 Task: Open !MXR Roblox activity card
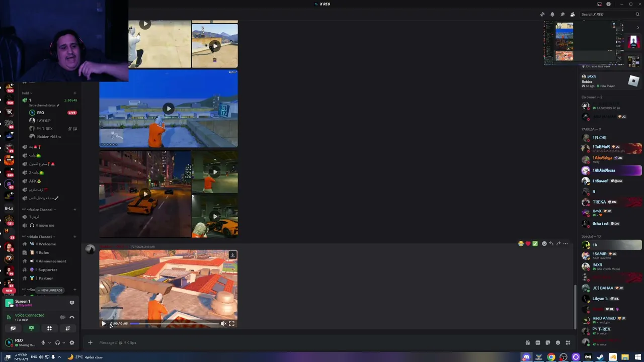tap(610, 81)
